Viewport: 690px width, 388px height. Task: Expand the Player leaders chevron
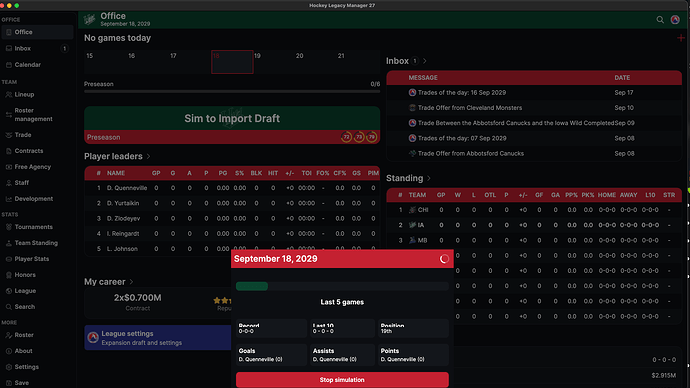tap(148, 157)
